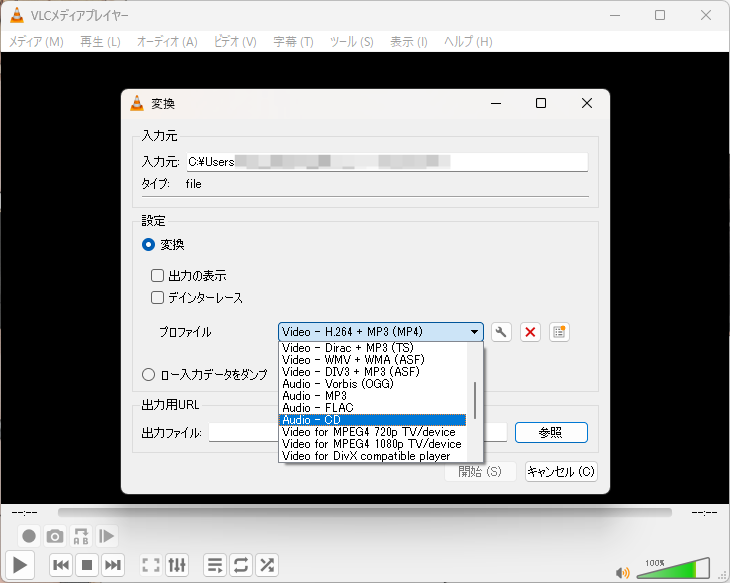Click 参照 browse button
Screen dimensions: 730x583
551,433
